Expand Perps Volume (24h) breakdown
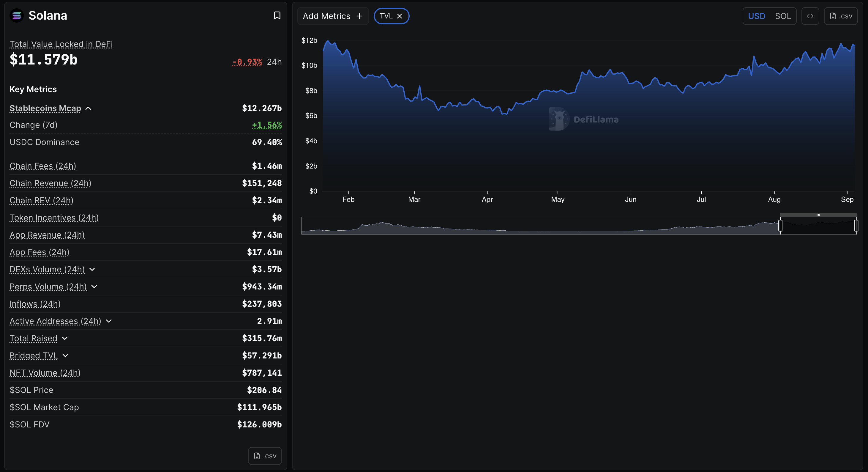 (94, 287)
